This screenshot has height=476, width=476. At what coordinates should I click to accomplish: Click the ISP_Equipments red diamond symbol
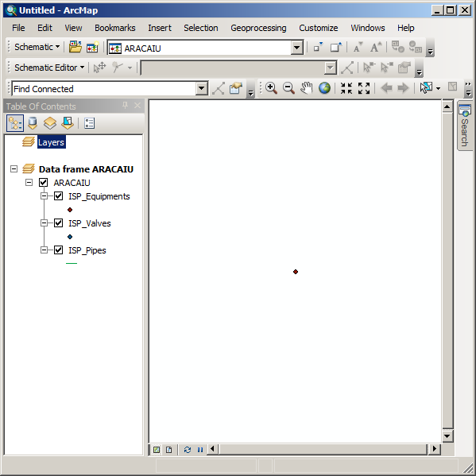[x=70, y=210]
